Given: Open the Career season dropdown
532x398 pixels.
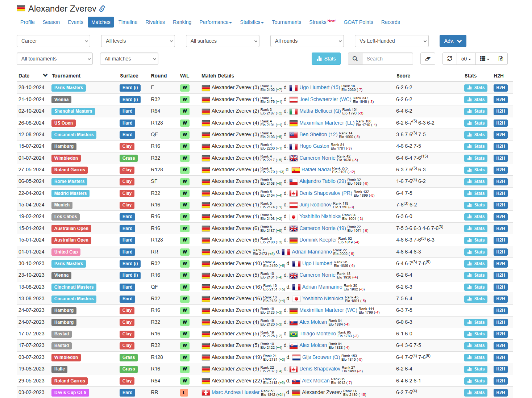Looking at the screenshot, I should [x=53, y=41].
